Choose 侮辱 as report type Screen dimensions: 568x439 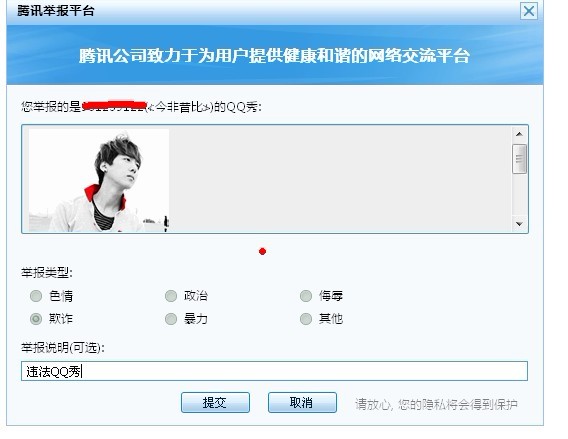coord(306,296)
